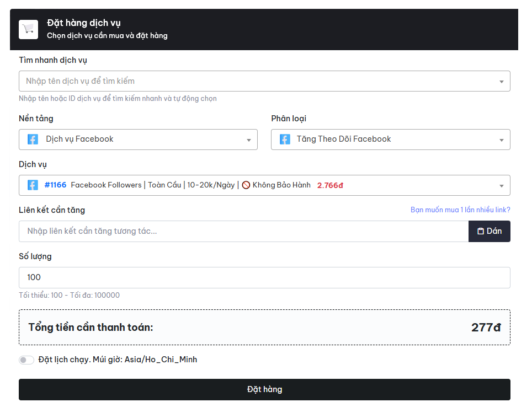Click the Chọn dịch vụ cần mua subtitle
This screenshot has width=532, height=402.
(107, 36)
